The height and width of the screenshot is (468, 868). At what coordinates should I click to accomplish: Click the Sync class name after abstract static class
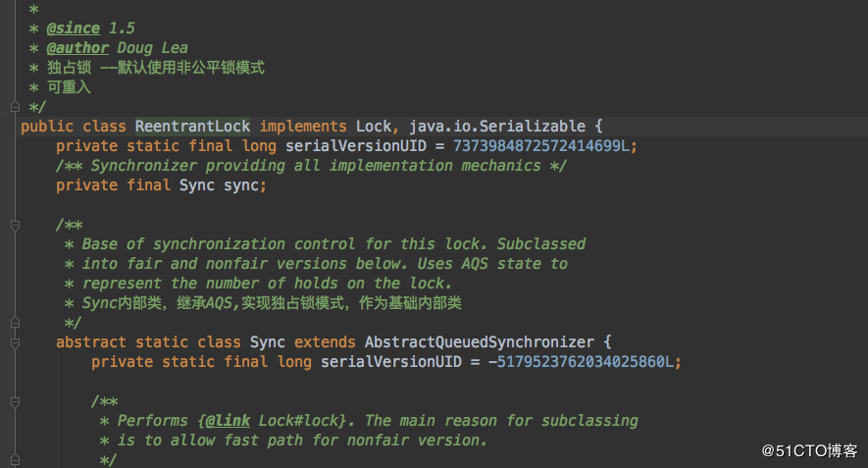[268, 342]
